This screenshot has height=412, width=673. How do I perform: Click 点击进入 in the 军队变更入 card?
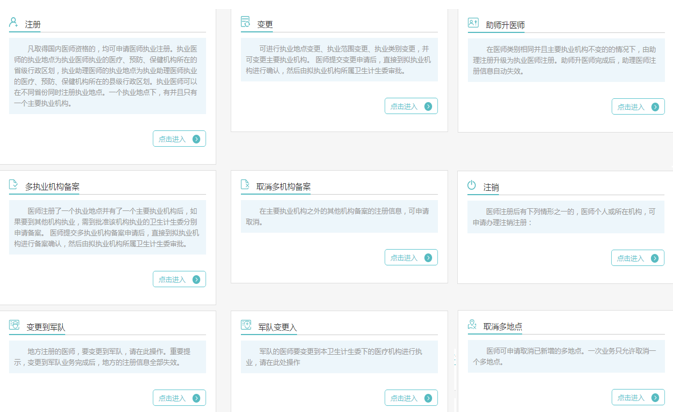pos(411,398)
